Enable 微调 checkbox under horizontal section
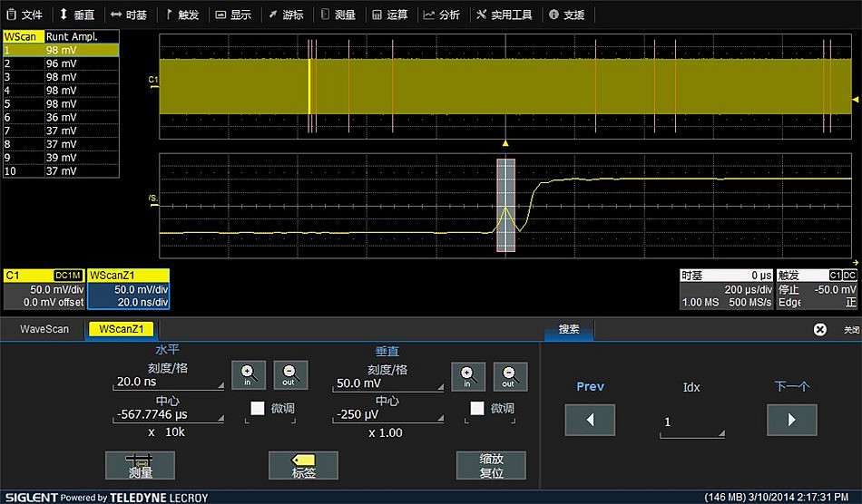The image size is (862, 504). pos(259,409)
